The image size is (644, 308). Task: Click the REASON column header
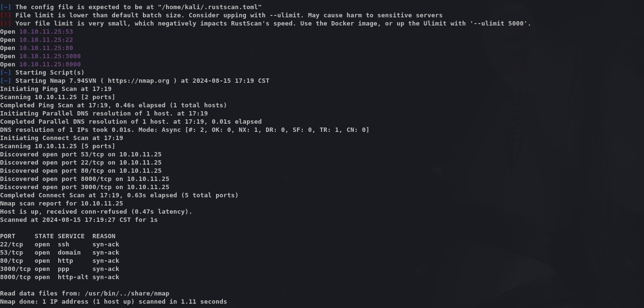104,236
